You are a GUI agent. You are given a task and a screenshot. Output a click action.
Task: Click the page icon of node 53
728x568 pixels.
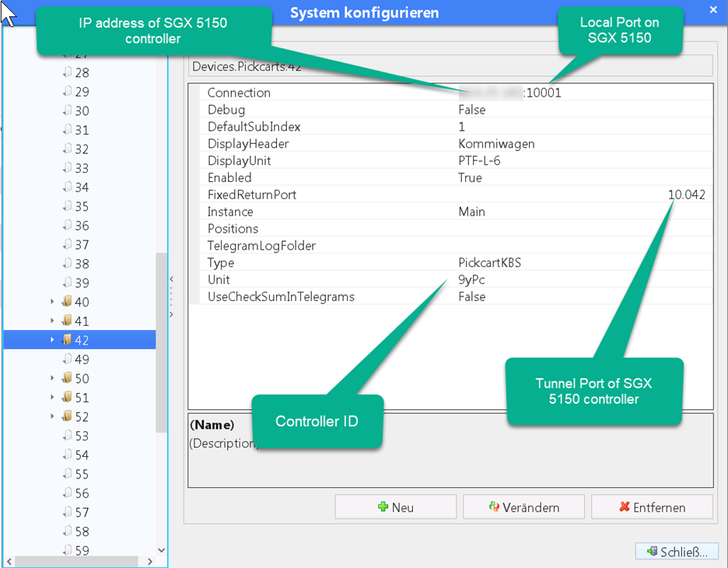click(x=68, y=435)
